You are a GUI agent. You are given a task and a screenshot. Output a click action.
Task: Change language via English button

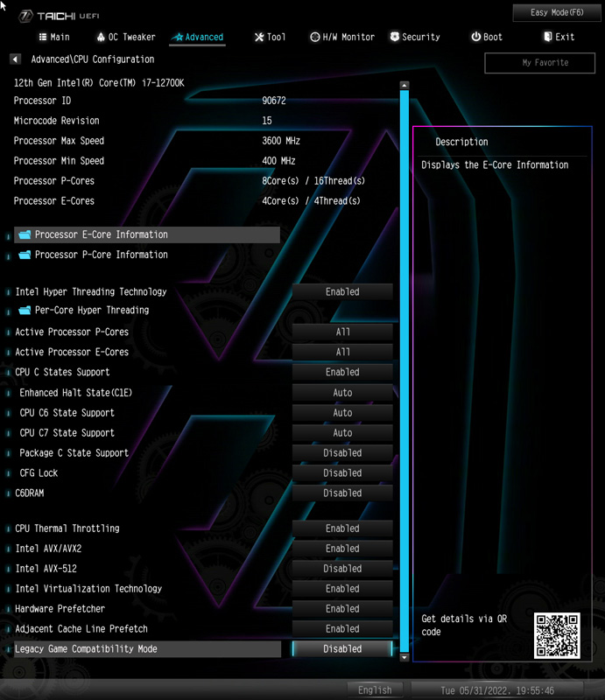click(x=375, y=690)
